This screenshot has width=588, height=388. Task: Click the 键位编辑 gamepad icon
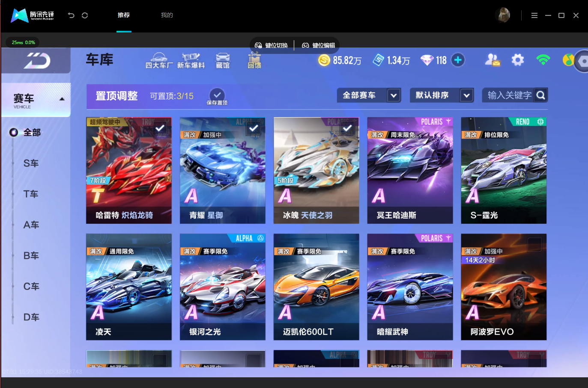pos(305,45)
